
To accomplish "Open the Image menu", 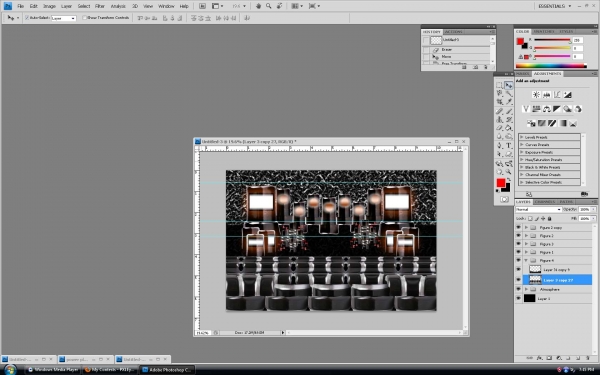I will (x=49, y=6).
